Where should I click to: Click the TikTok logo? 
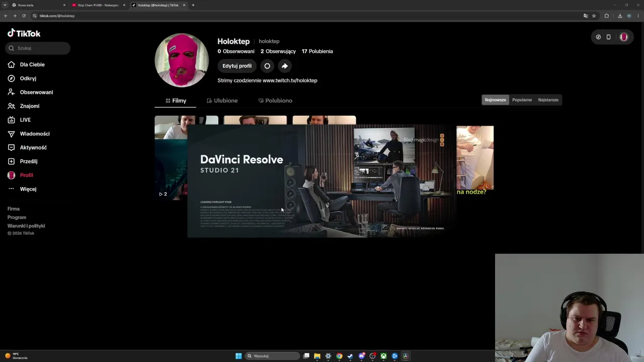pos(24,33)
